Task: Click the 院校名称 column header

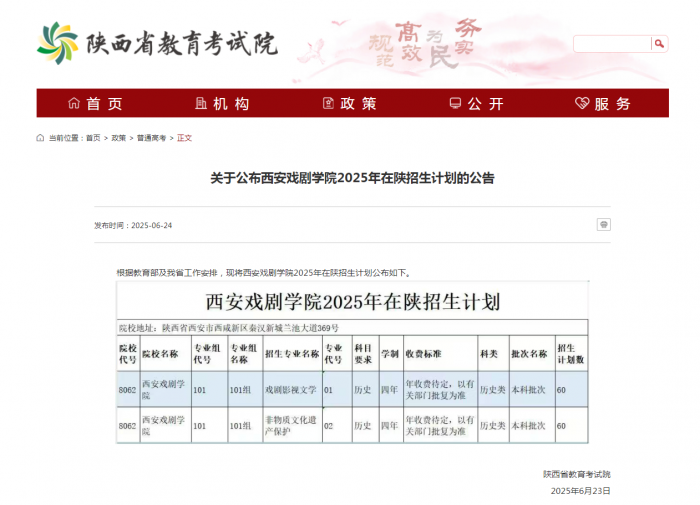Action: (166, 354)
